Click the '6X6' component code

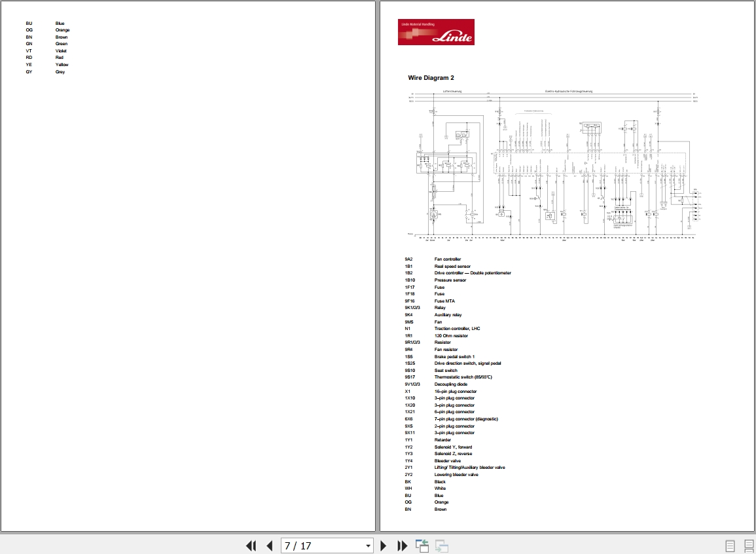pos(408,419)
